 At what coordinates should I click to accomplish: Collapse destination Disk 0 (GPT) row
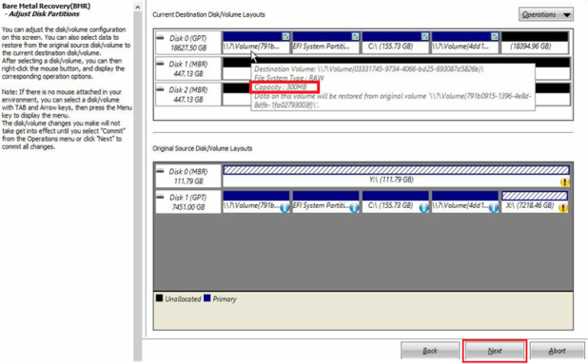(x=160, y=37)
